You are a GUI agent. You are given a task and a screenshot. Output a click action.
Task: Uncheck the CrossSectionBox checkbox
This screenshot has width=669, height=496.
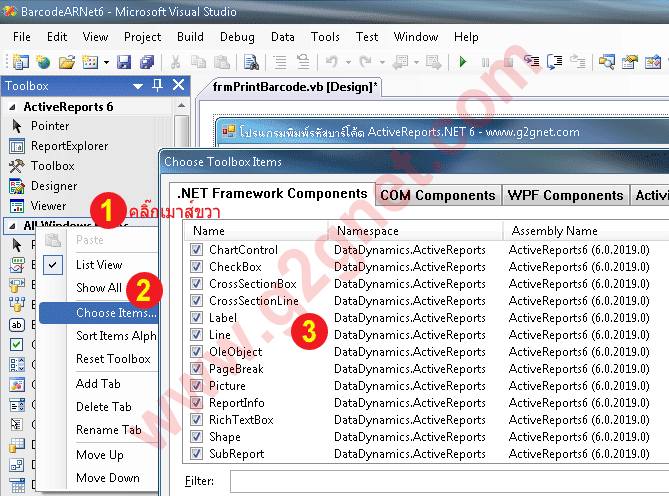(196, 284)
